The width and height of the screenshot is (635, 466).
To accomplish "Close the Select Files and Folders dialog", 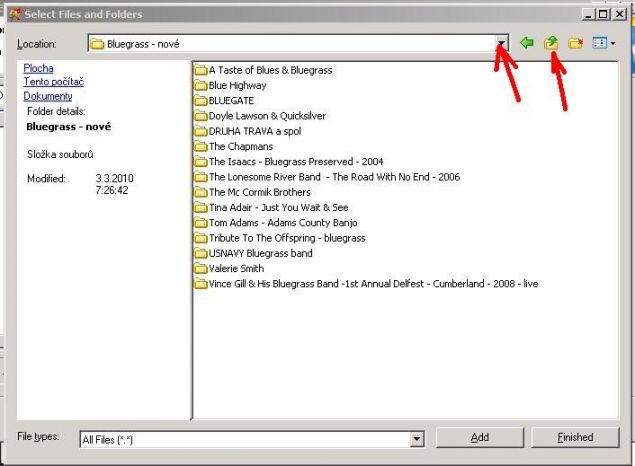I will (x=619, y=14).
